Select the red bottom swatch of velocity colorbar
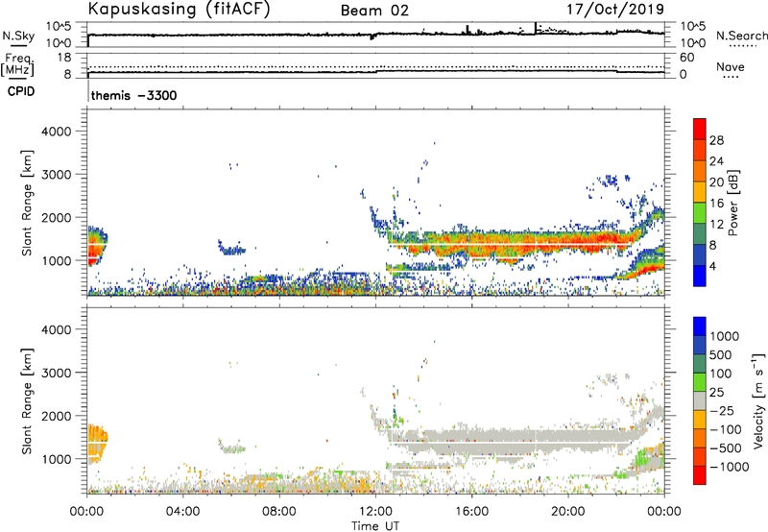768x532 pixels. [700, 475]
